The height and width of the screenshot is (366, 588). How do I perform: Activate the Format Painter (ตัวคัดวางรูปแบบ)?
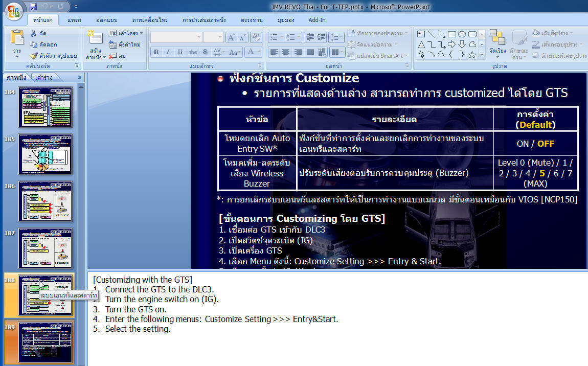[x=54, y=56]
